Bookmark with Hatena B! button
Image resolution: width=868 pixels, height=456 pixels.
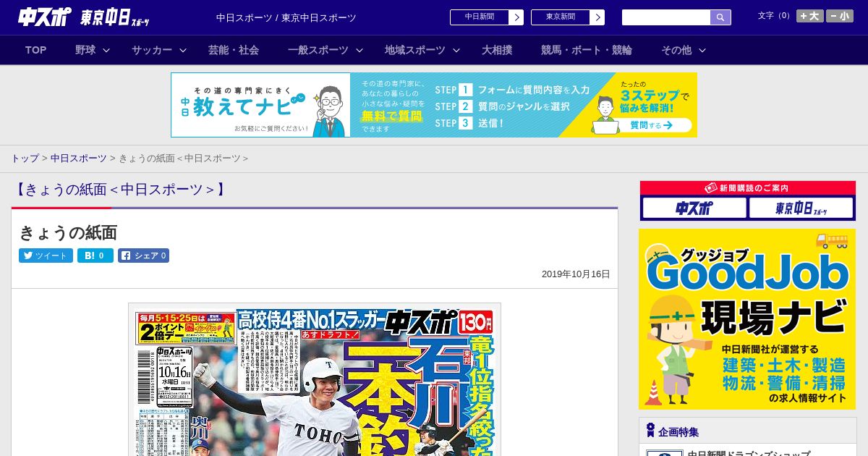pyautogui.click(x=95, y=256)
